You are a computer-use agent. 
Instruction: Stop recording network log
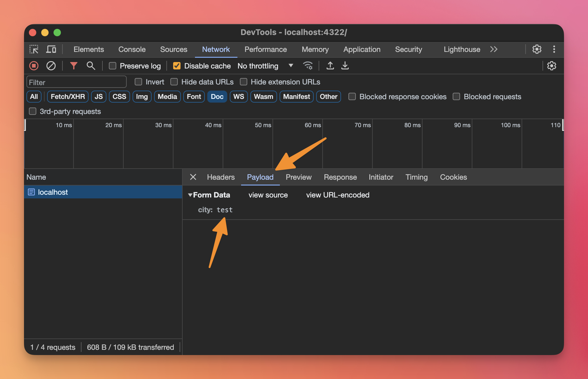click(x=34, y=66)
